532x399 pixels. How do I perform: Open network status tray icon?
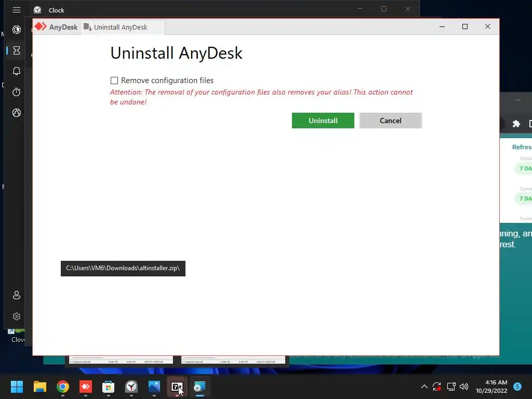coord(451,387)
